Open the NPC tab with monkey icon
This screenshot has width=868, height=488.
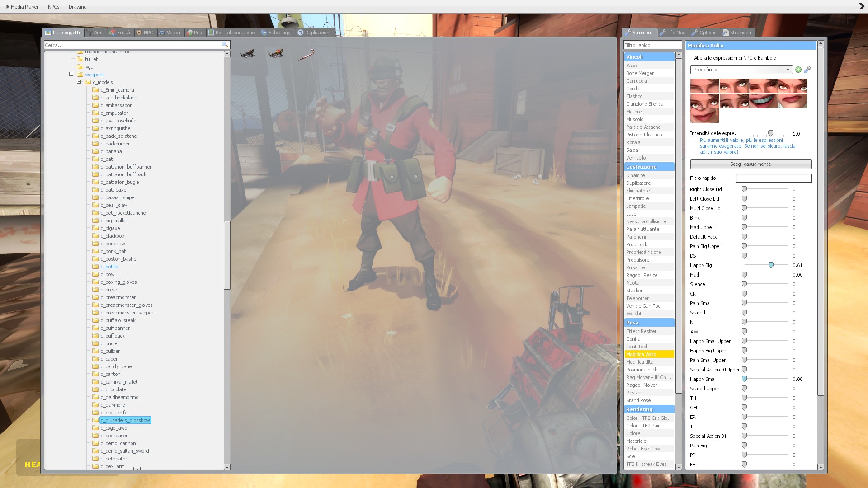pyautogui.click(x=145, y=33)
